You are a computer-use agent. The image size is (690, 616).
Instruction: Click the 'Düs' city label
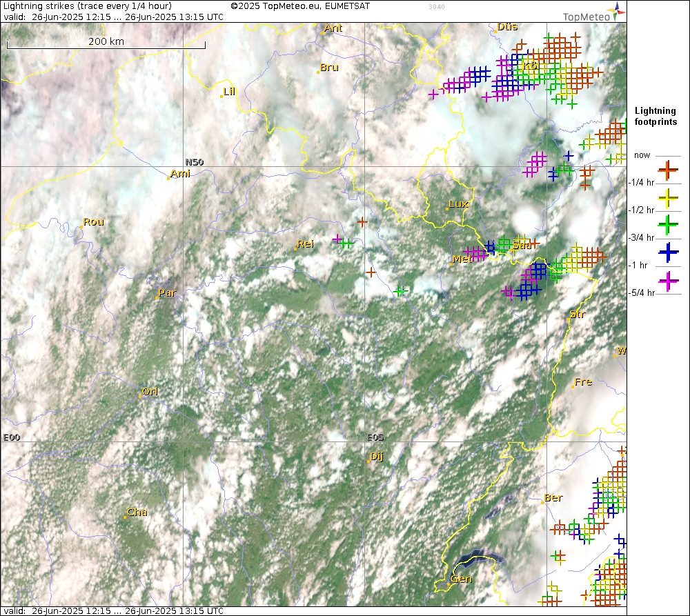pyautogui.click(x=507, y=27)
